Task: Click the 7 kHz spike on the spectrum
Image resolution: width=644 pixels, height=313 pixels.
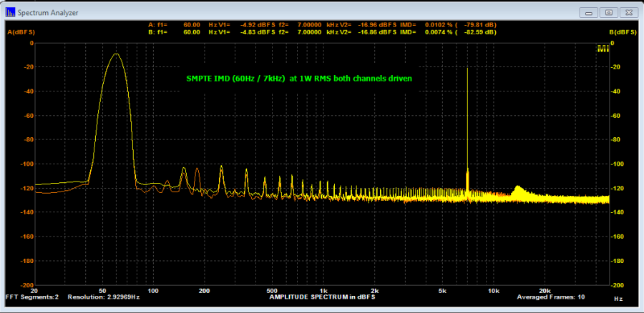Action: pos(467,107)
